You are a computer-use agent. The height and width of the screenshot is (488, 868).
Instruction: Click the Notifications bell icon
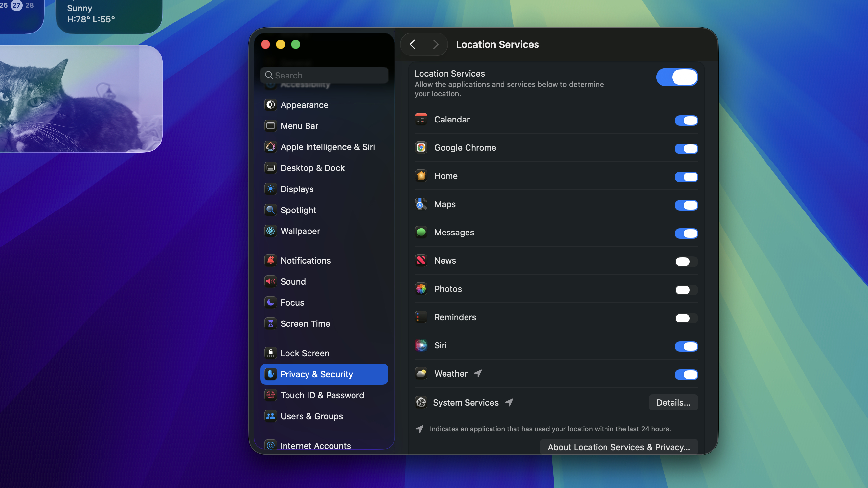(270, 260)
